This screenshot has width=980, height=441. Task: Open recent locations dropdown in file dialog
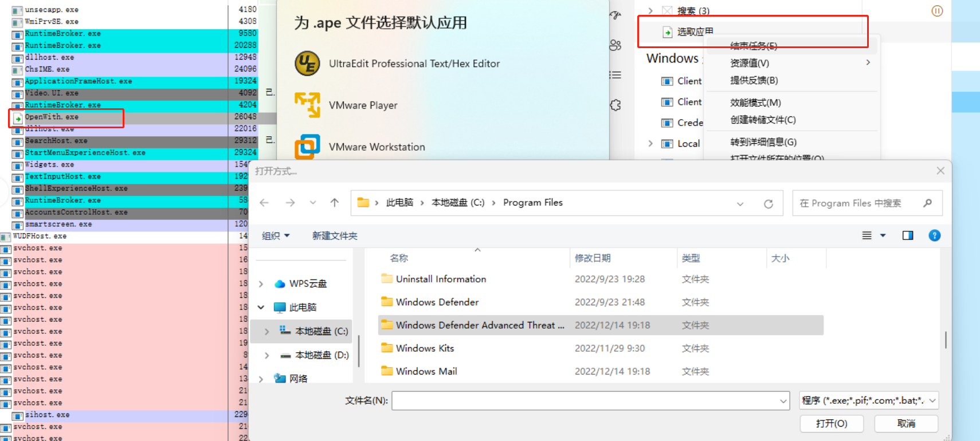click(x=312, y=203)
